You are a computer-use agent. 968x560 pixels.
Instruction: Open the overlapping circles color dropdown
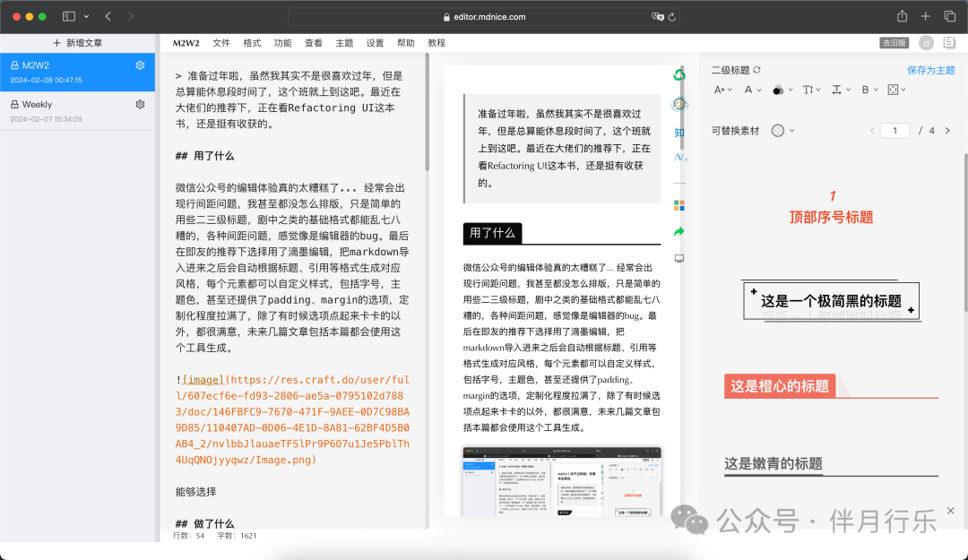[782, 90]
